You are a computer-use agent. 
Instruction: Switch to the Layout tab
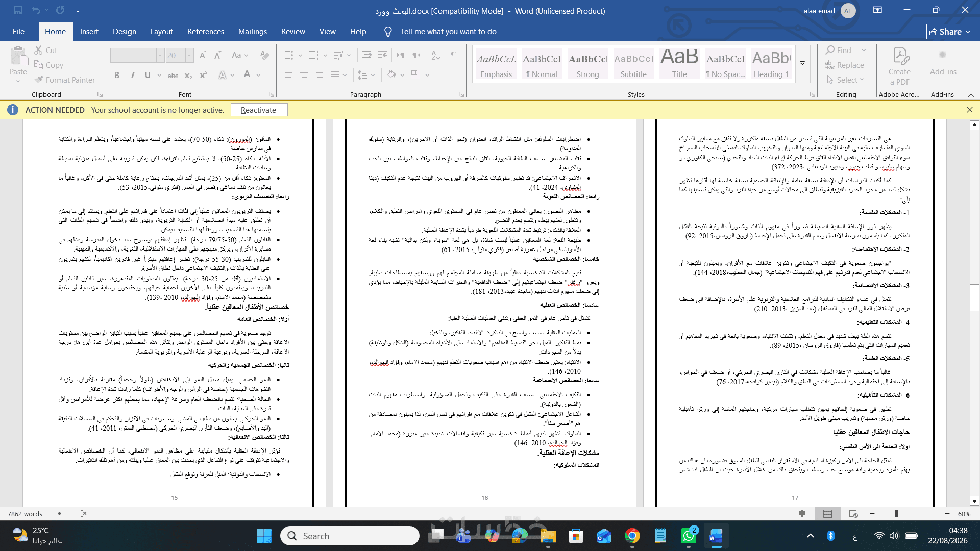tap(161, 31)
